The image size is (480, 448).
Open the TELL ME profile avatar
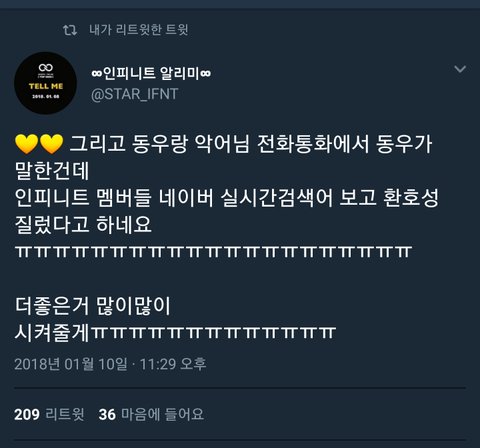[46, 83]
